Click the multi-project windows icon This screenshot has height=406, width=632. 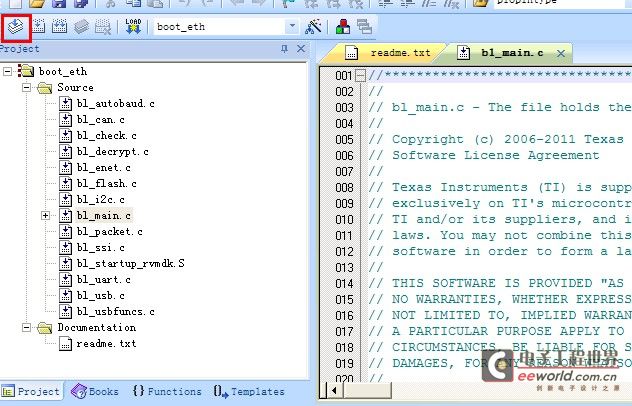coord(364,27)
